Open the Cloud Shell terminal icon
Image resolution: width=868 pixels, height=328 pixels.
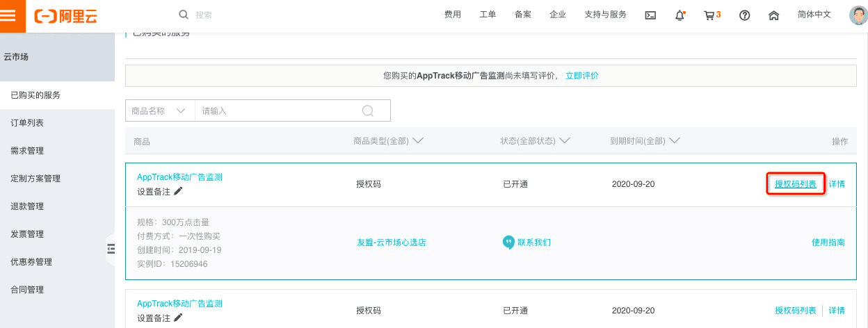pyautogui.click(x=650, y=15)
